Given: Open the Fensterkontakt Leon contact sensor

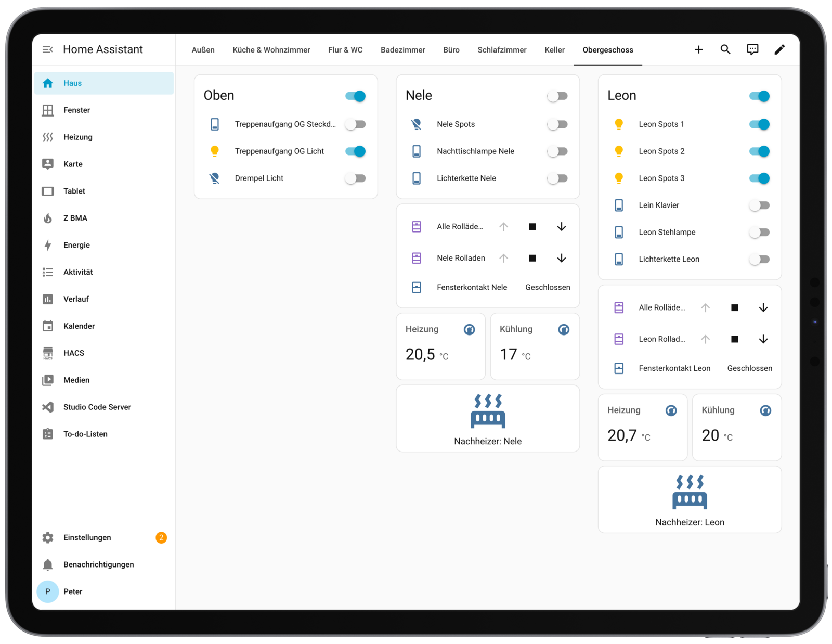Looking at the screenshot, I should point(674,368).
